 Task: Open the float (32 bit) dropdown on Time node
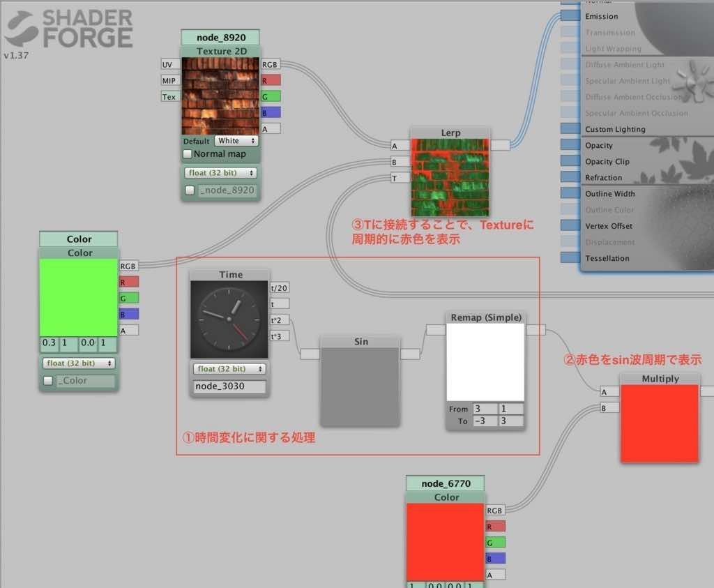(x=230, y=368)
